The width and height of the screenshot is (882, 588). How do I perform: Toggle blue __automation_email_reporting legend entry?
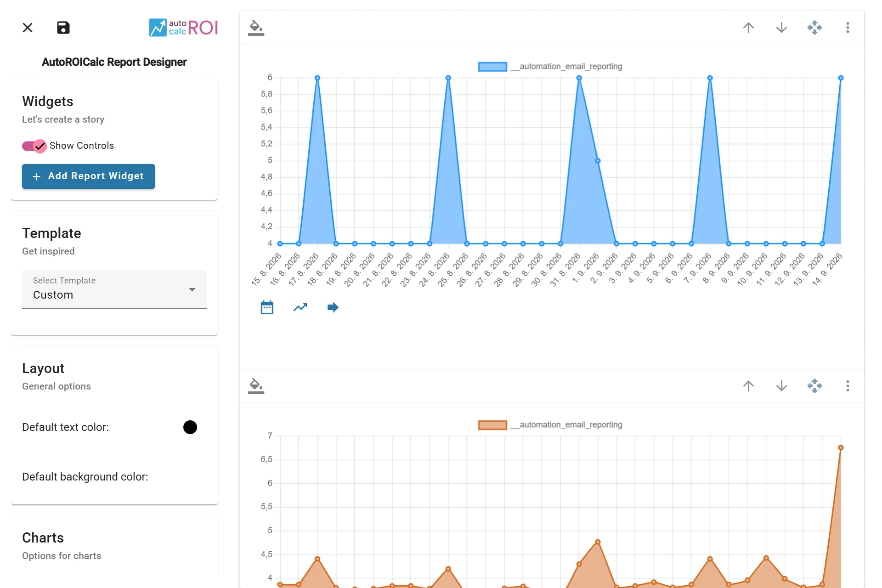point(550,67)
